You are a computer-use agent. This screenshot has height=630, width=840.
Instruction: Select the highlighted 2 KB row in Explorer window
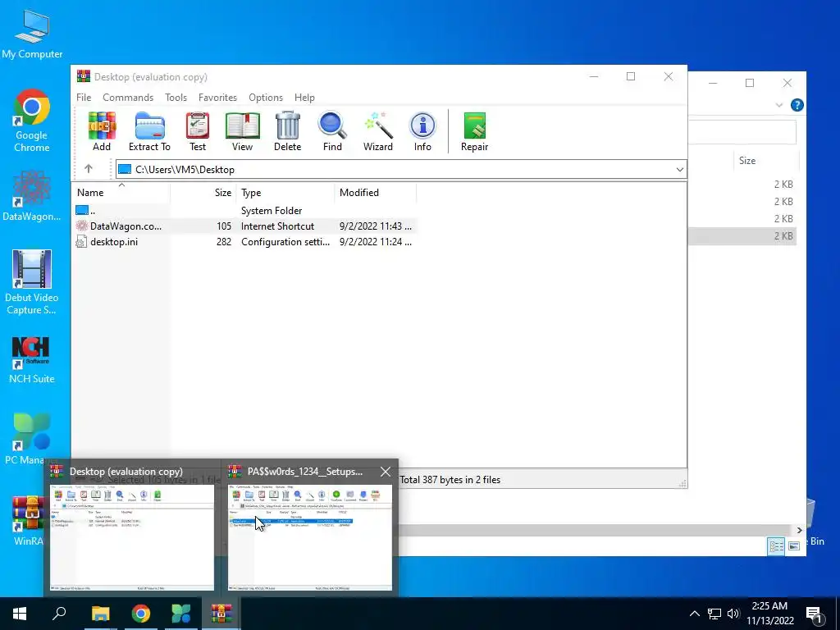[x=742, y=236]
